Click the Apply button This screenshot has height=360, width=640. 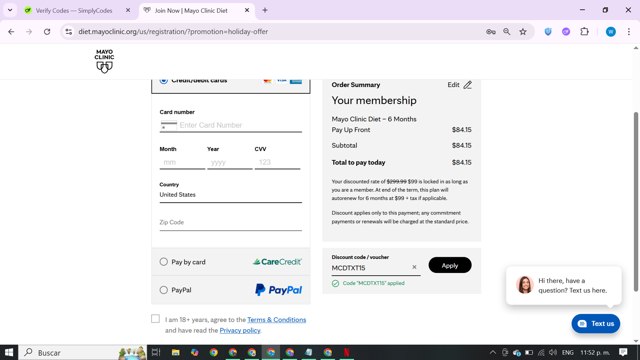click(450, 265)
